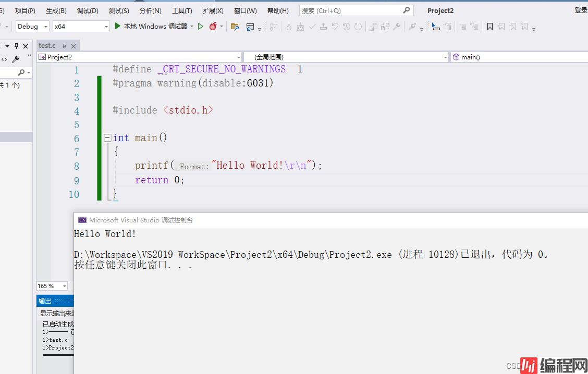This screenshot has width=588, height=374.
Task: Click in the 搜索 (Ctrl+Q) search field
Action: pos(349,10)
